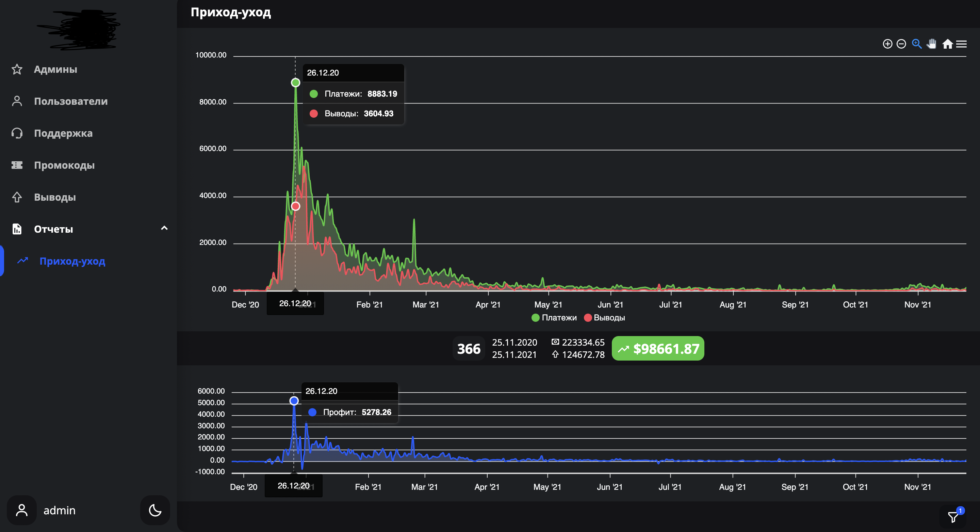Click the 10000.00 y-axis label
Screen dimensions: 980x532
click(211, 55)
